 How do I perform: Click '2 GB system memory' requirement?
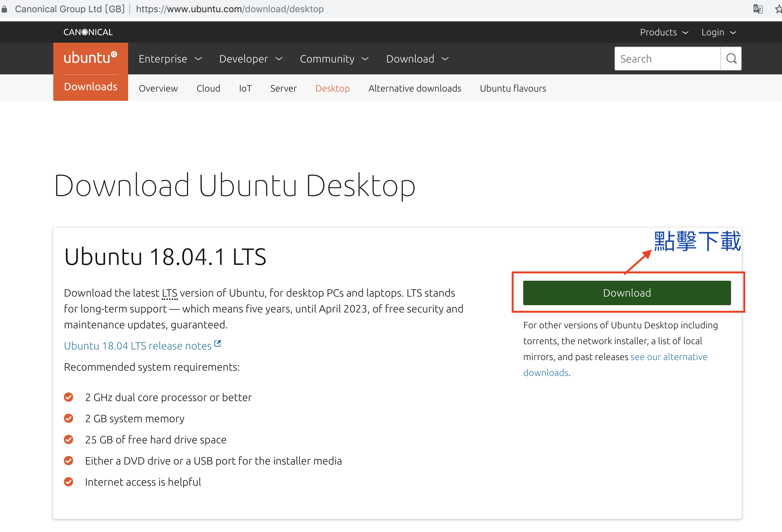(135, 419)
